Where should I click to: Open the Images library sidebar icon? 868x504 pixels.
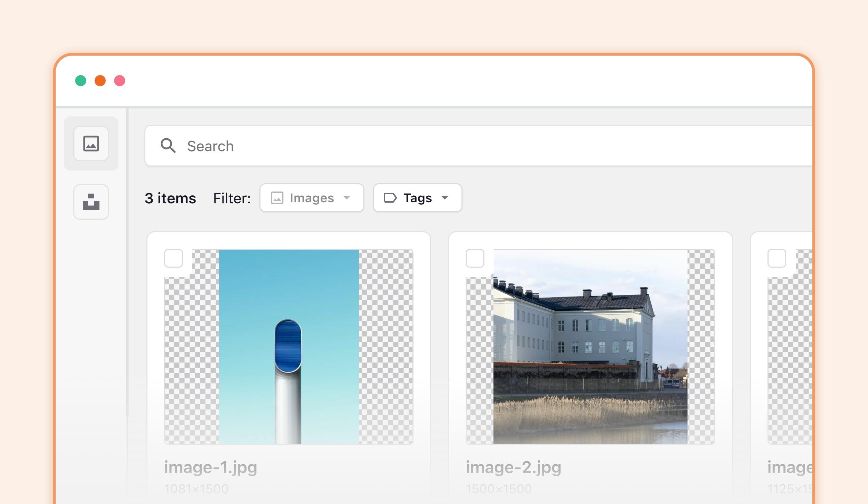pos(91,144)
